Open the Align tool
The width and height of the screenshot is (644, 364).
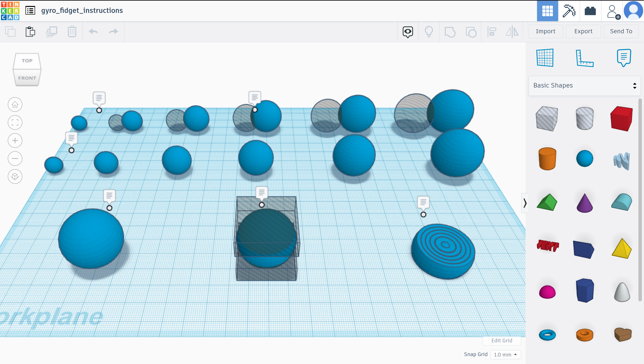(x=491, y=32)
